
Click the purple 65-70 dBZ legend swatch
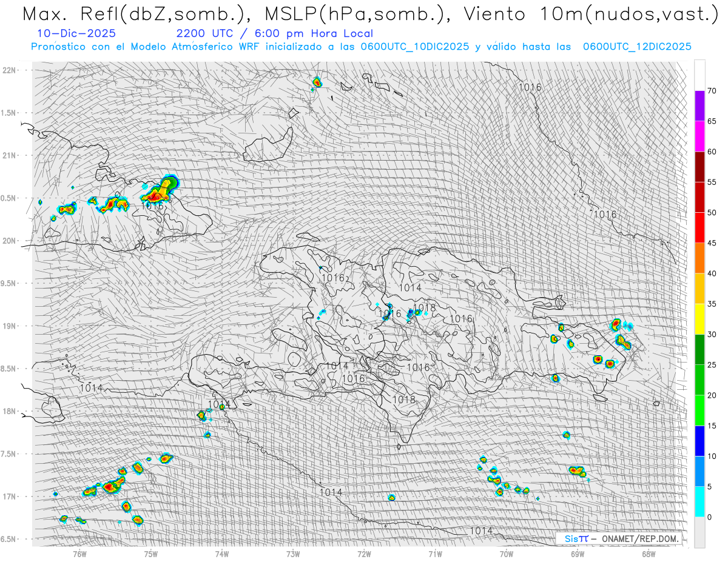(x=699, y=106)
